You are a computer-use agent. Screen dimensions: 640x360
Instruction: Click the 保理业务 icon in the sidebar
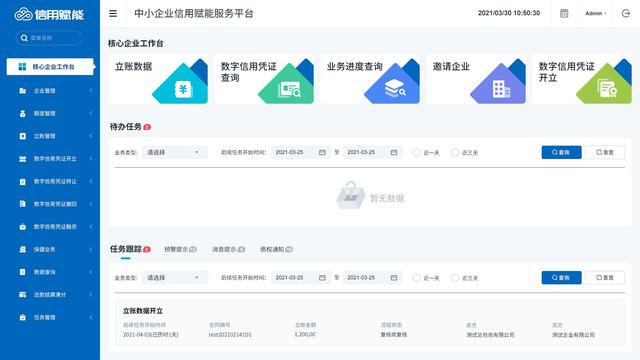click(22, 249)
